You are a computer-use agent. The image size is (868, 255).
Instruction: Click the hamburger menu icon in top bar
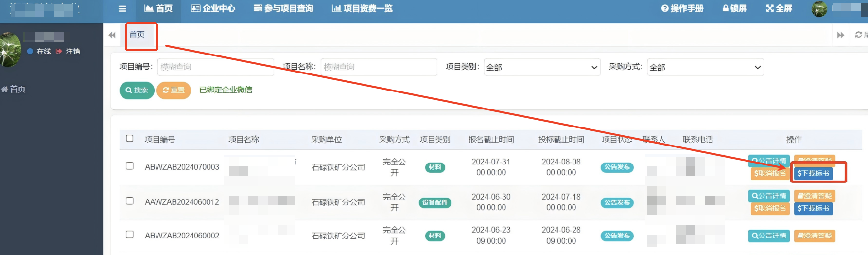(122, 9)
